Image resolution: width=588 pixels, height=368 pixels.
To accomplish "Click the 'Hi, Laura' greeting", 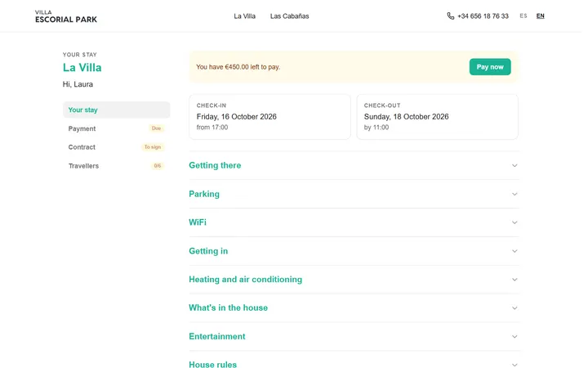I will tap(78, 84).
